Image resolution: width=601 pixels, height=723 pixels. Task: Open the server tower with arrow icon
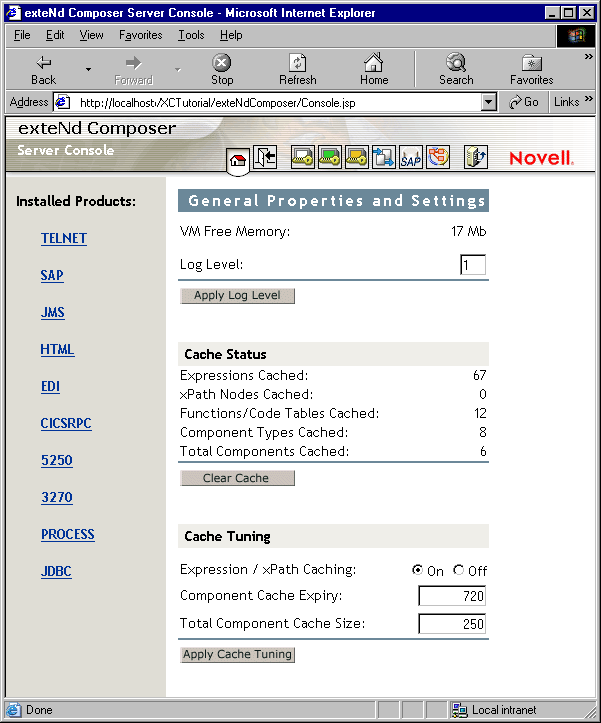pyautogui.click(x=476, y=157)
